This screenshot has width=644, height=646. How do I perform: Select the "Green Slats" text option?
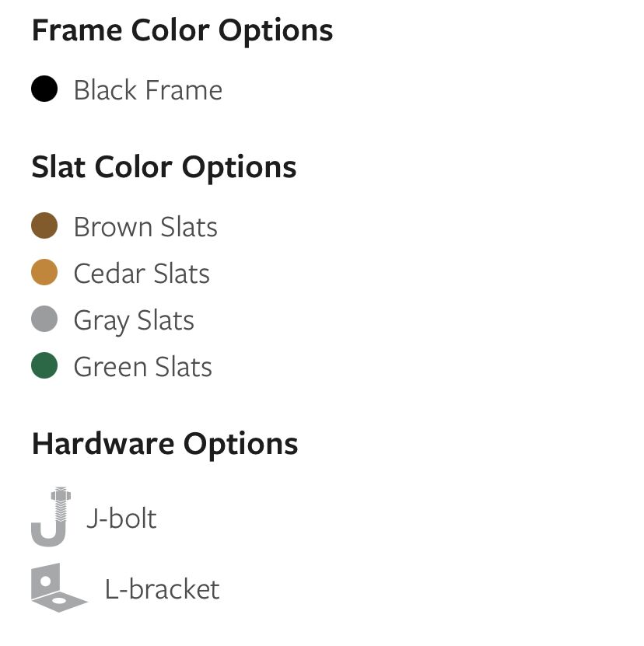(x=142, y=367)
